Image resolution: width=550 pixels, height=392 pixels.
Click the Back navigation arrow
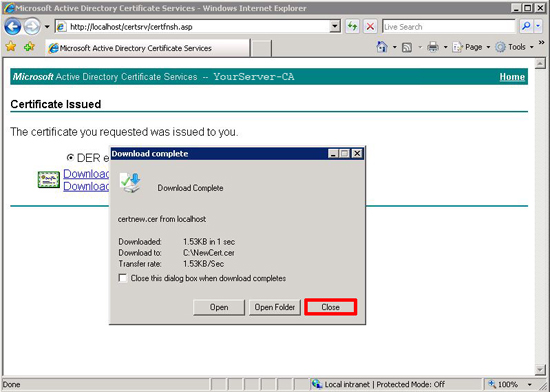click(13, 27)
